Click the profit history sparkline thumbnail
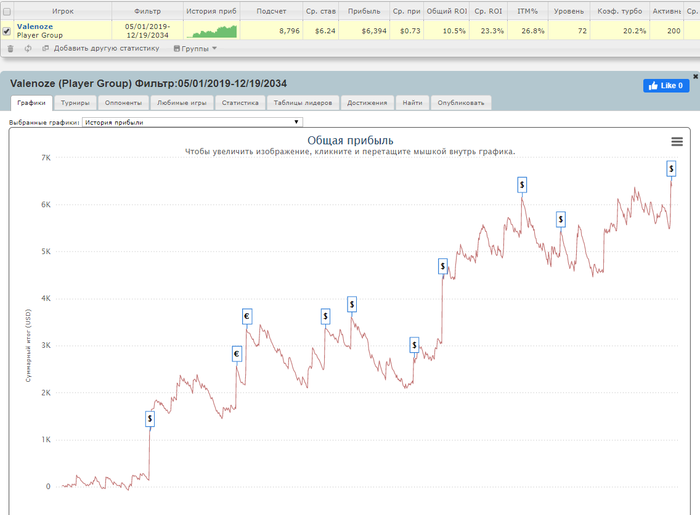This screenshot has height=515, width=700. [x=212, y=31]
